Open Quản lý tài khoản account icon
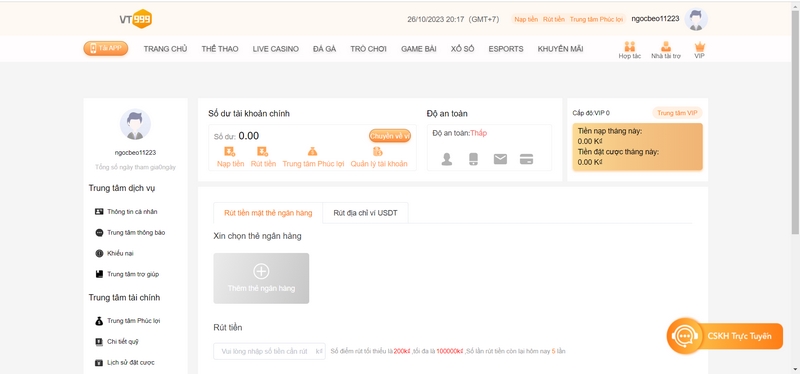The height and width of the screenshot is (374, 800). 378,152
